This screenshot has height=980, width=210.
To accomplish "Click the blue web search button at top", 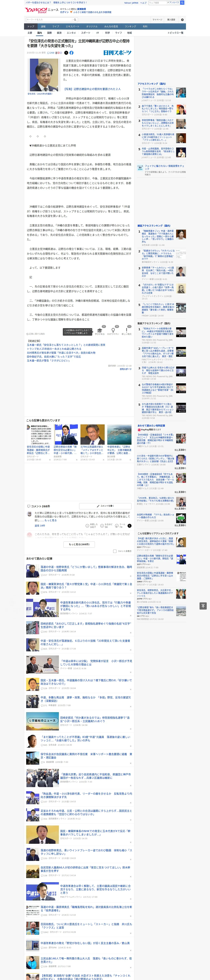I will pyautogui.click(x=182, y=3).
